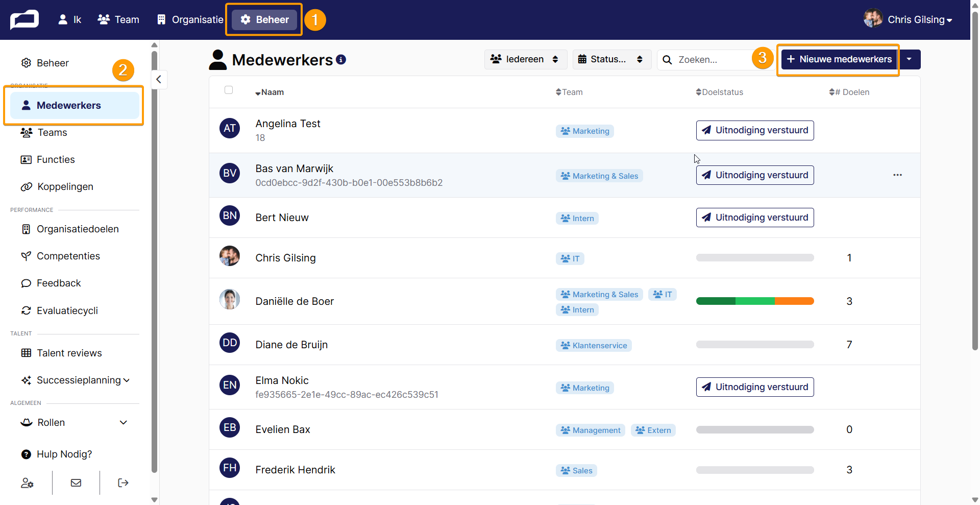Click Klantenservice team tag
The height and width of the screenshot is (505, 980).
point(594,346)
